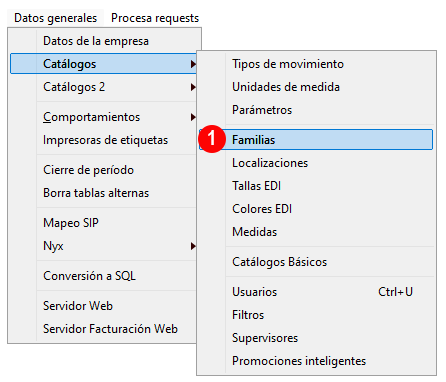Click the red numbered badge 1
The width and height of the screenshot is (446, 382).
(212, 139)
